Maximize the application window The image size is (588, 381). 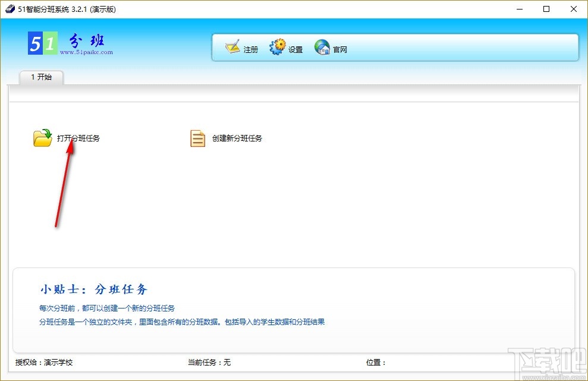(x=545, y=9)
